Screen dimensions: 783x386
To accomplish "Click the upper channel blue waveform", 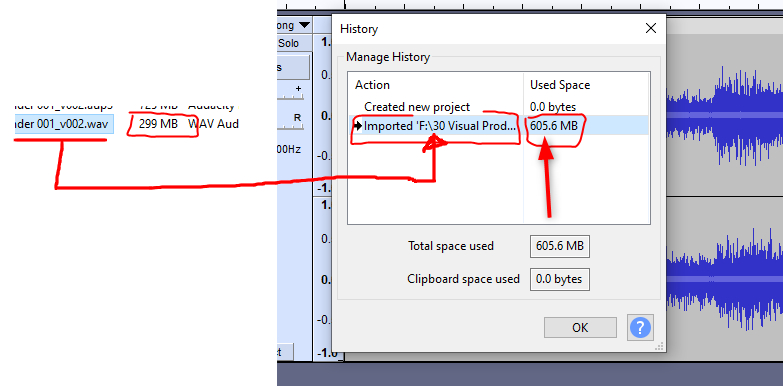I will [x=724, y=115].
